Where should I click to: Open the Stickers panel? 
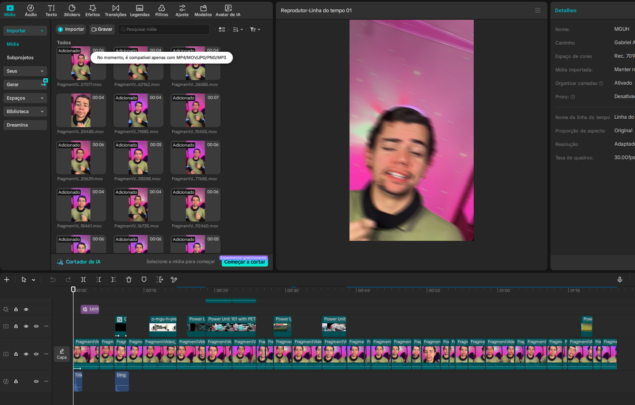(x=72, y=11)
